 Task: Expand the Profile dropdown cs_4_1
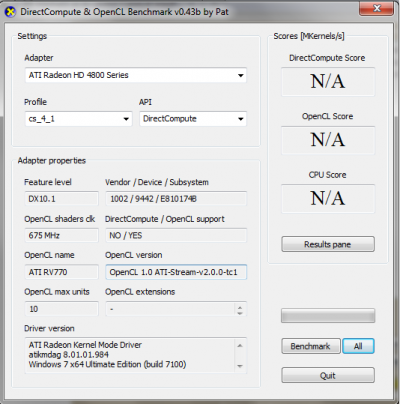coord(78,119)
